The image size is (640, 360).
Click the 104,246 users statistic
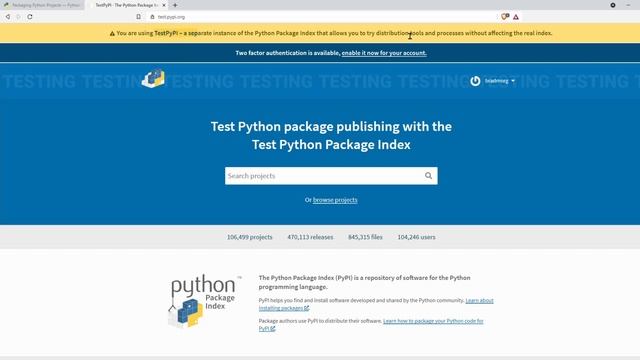[x=416, y=237]
